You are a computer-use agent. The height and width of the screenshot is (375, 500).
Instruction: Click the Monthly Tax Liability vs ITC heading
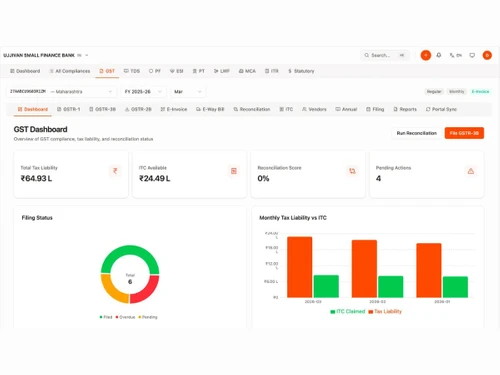point(293,218)
